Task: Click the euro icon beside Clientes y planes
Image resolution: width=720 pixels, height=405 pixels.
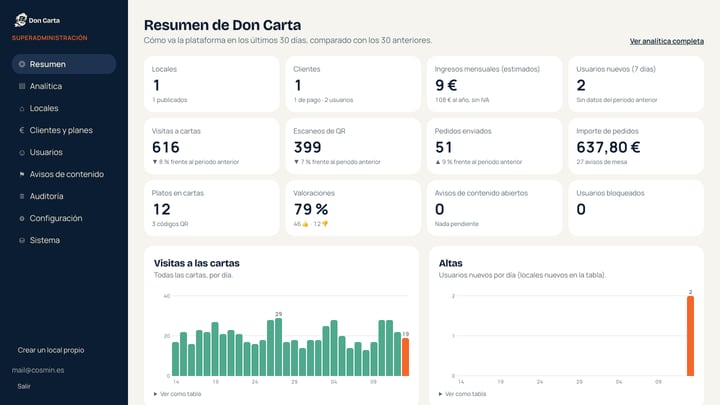Action: 22,130
